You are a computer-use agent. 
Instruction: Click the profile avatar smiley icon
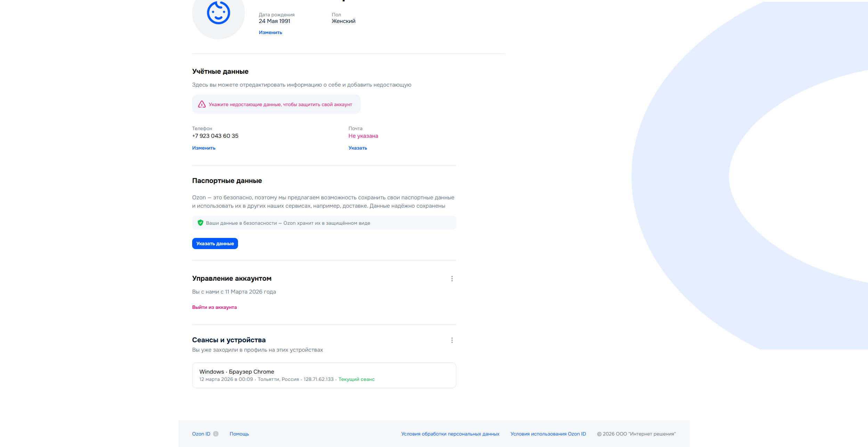click(x=218, y=13)
